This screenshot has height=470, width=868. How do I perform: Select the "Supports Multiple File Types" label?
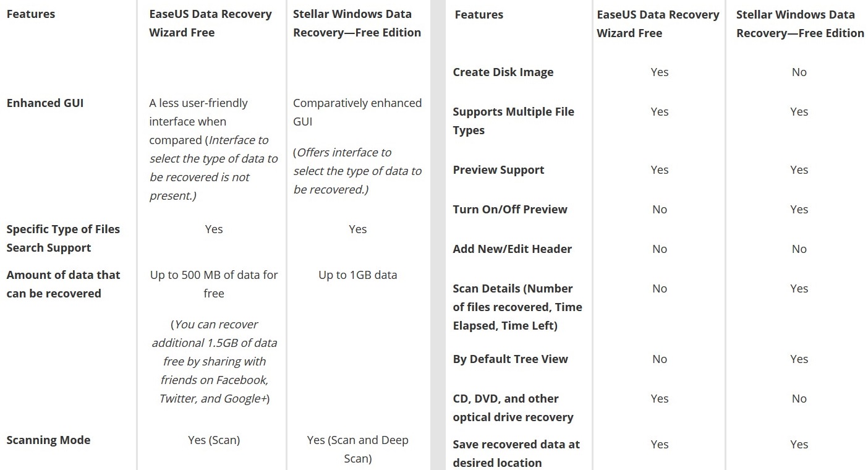[x=513, y=121]
